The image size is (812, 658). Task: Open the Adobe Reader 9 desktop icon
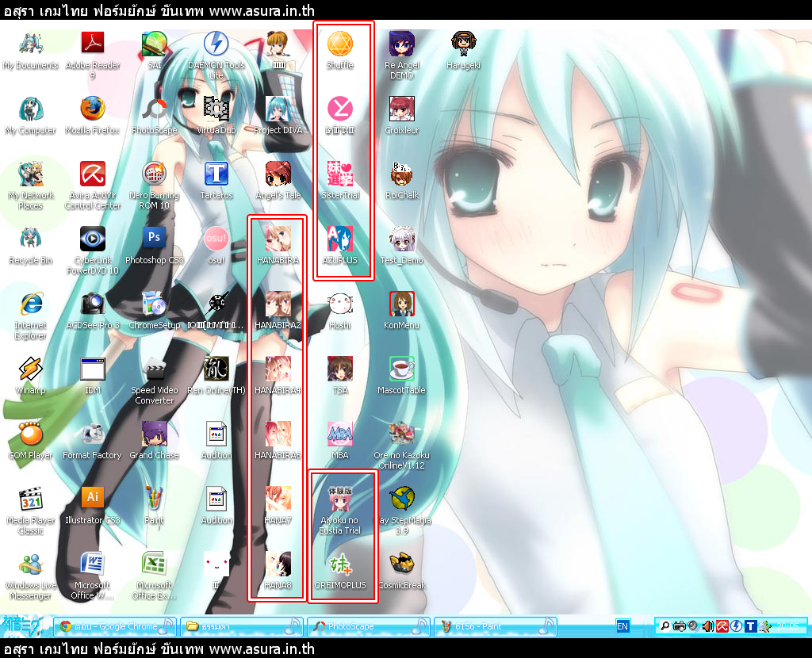coord(93,44)
